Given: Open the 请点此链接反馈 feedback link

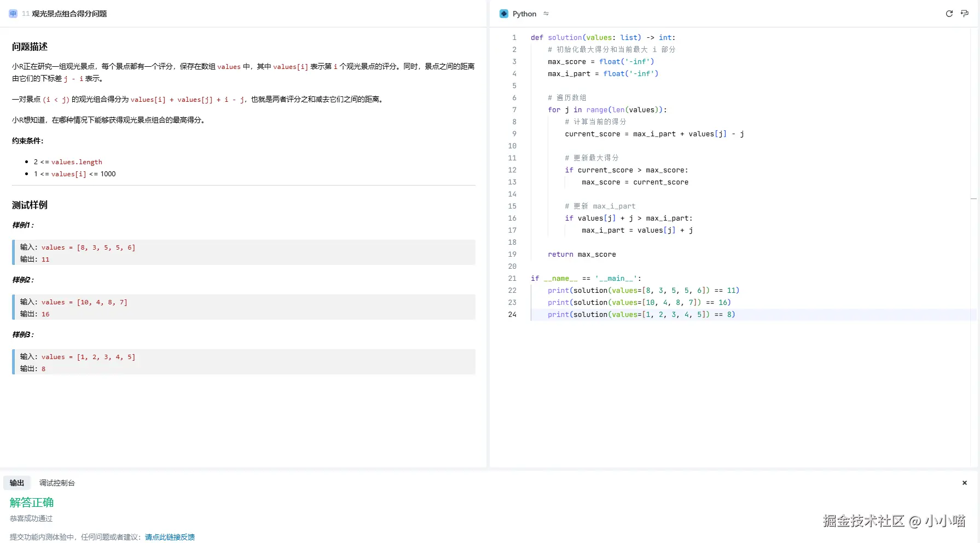Looking at the screenshot, I should 170,537.
